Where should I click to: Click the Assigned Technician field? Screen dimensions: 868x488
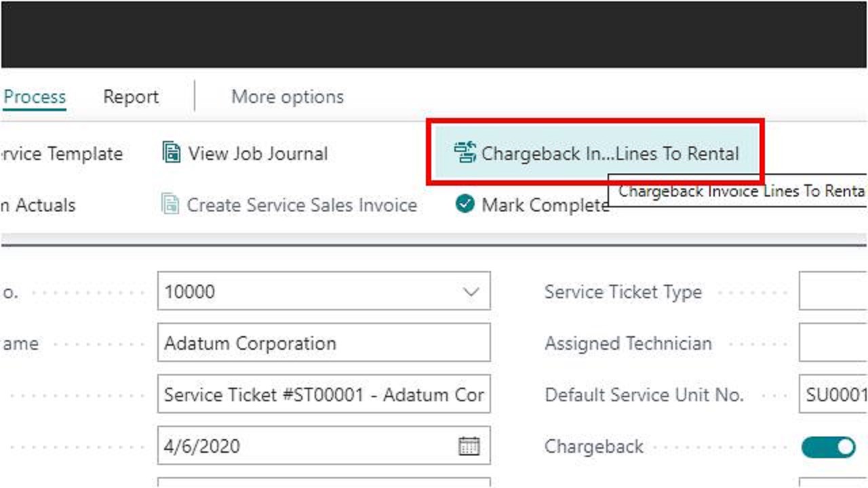(833, 343)
